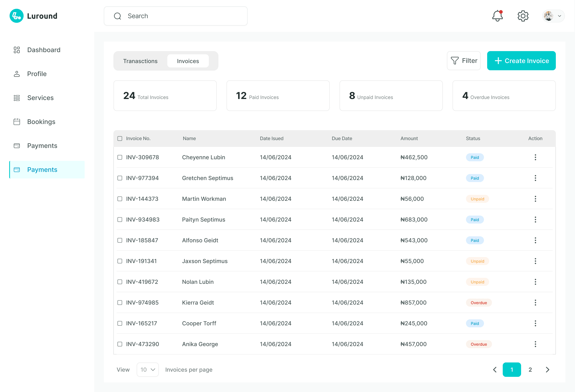Viewport: 575px width, 392px height.
Task: Open the Filter options
Action: pos(464,61)
